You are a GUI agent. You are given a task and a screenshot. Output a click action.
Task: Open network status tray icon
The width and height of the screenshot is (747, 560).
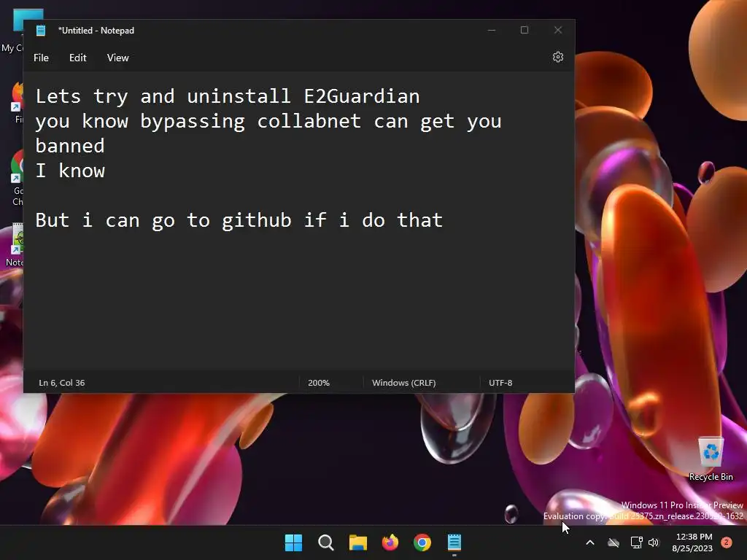(636, 542)
